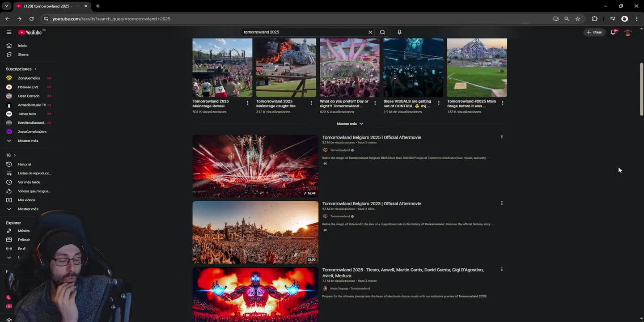Submit search with the magnifier button
Screen dimensions: 644x322
click(382, 32)
